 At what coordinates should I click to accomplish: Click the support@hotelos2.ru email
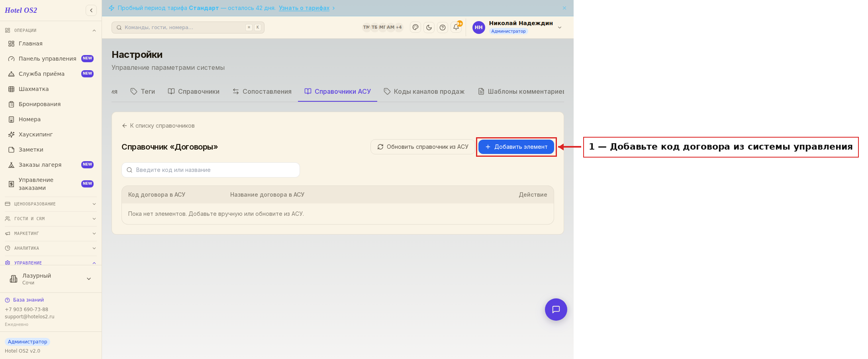[x=29, y=317]
